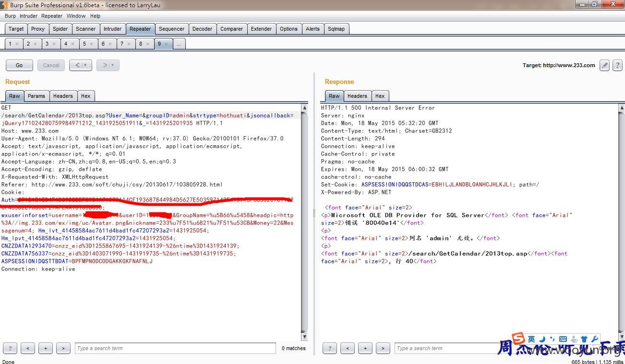Go to next match in response search

coord(383,348)
